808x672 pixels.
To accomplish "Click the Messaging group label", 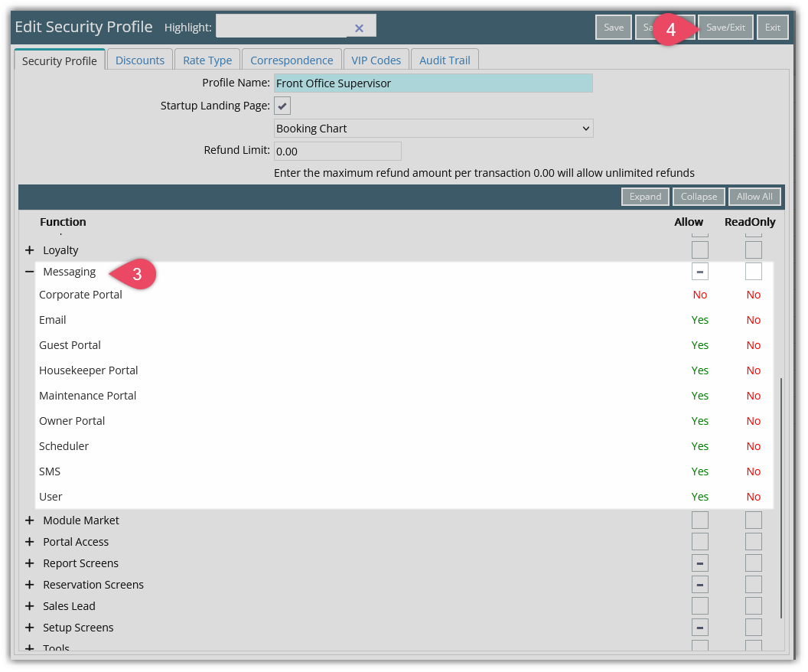I will click(70, 272).
